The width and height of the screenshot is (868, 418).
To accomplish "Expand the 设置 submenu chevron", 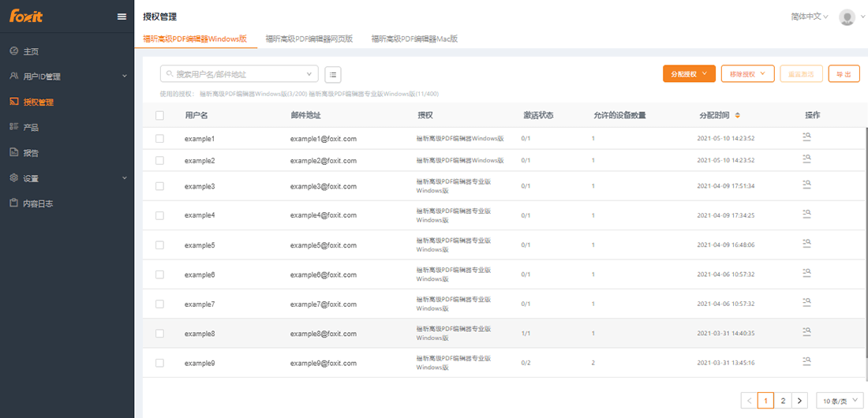I will (x=125, y=177).
